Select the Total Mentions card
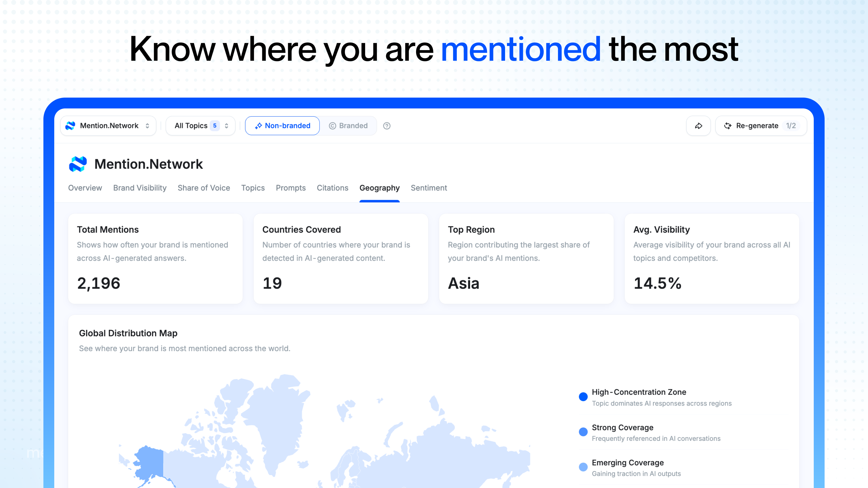The height and width of the screenshot is (488, 868). [155, 259]
